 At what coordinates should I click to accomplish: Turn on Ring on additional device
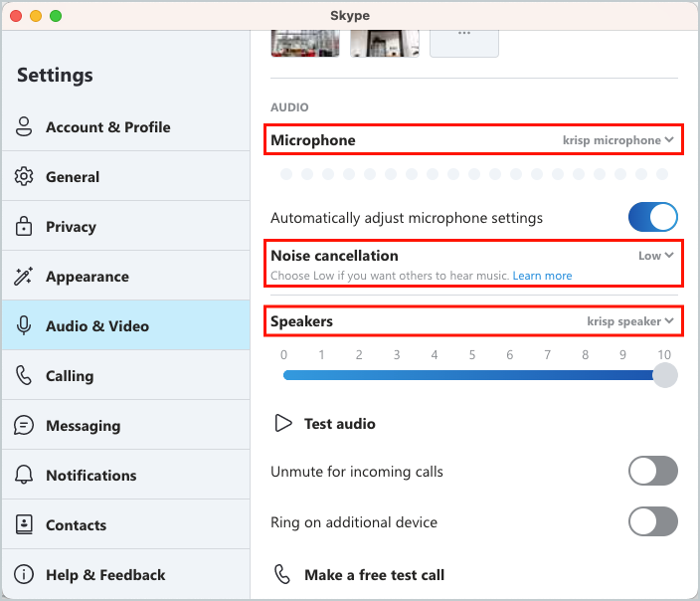click(x=652, y=521)
